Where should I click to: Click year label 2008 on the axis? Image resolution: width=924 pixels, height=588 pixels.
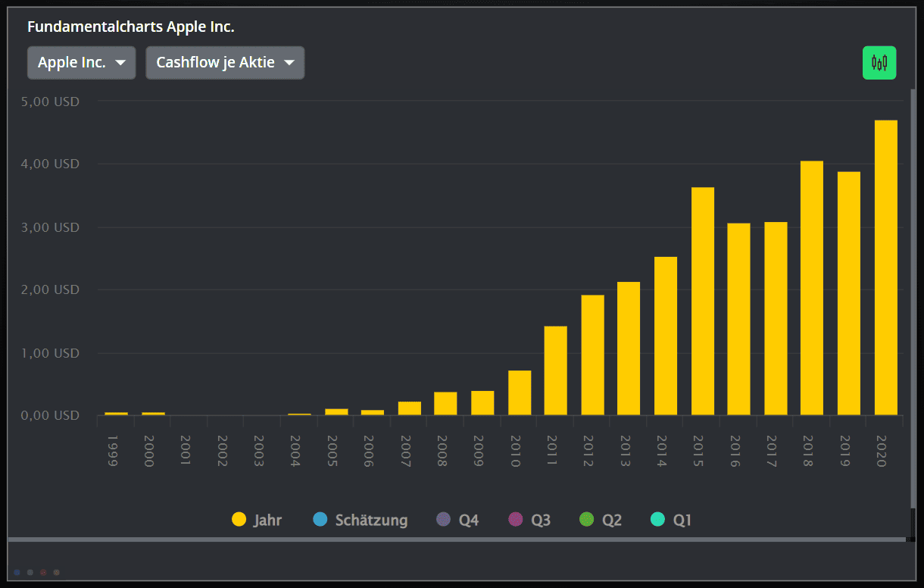point(442,450)
